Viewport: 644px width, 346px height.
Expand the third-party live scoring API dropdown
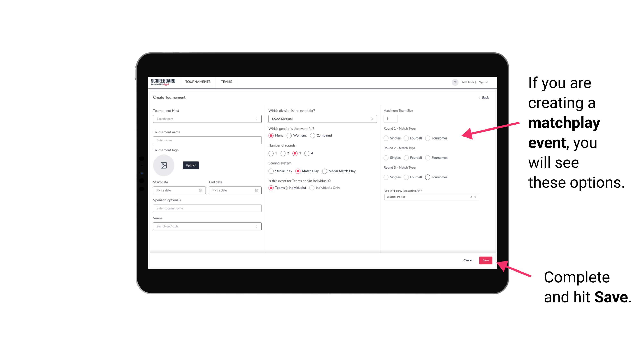click(x=475, y=197)
